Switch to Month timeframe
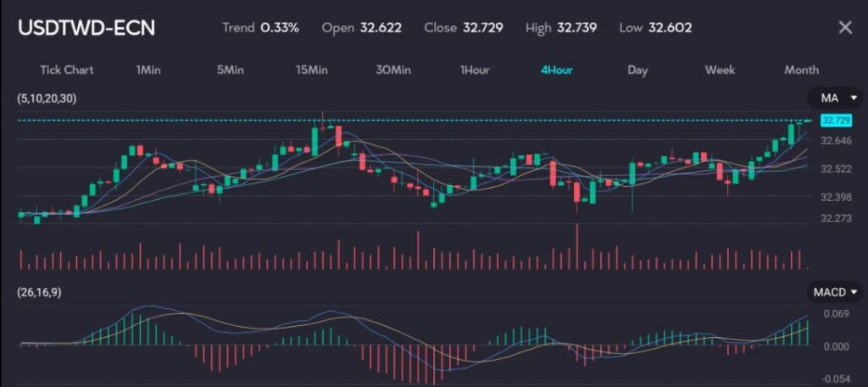 (x=801, y=69)
